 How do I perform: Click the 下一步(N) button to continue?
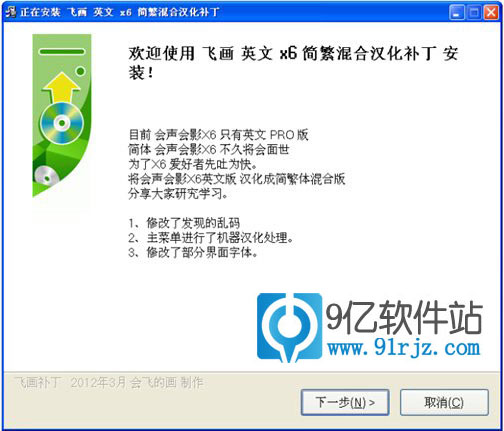click(x=345, y=402)
